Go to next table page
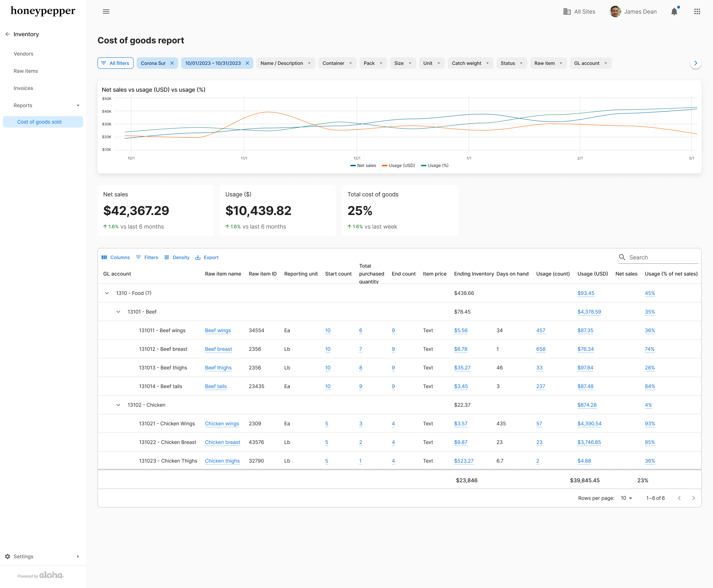Image resolution: width=713 pixels, height=588 pixels. pyautogui.click(x=693, y=498)
